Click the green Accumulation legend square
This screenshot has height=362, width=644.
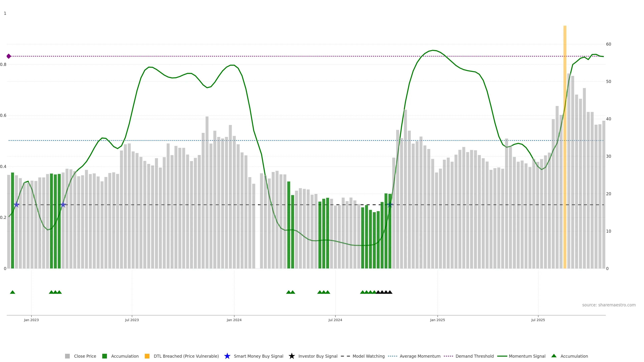(x=104, y=356)
